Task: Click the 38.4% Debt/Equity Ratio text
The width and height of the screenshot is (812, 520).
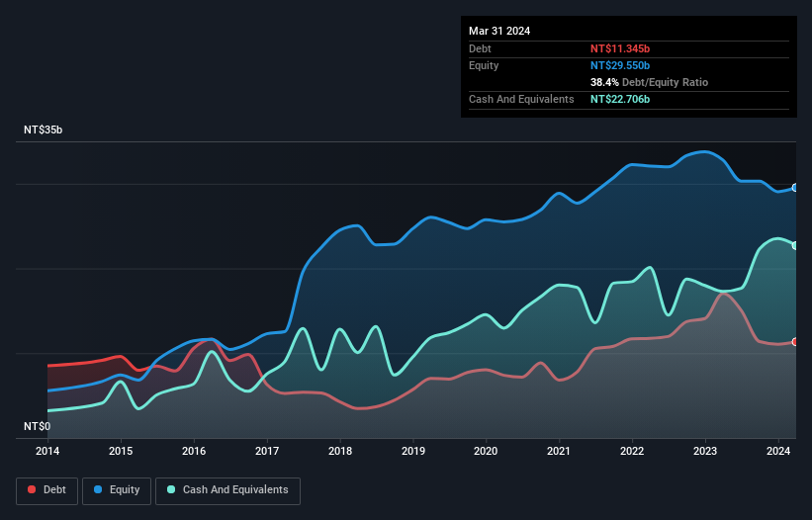Action: [649, 82]
